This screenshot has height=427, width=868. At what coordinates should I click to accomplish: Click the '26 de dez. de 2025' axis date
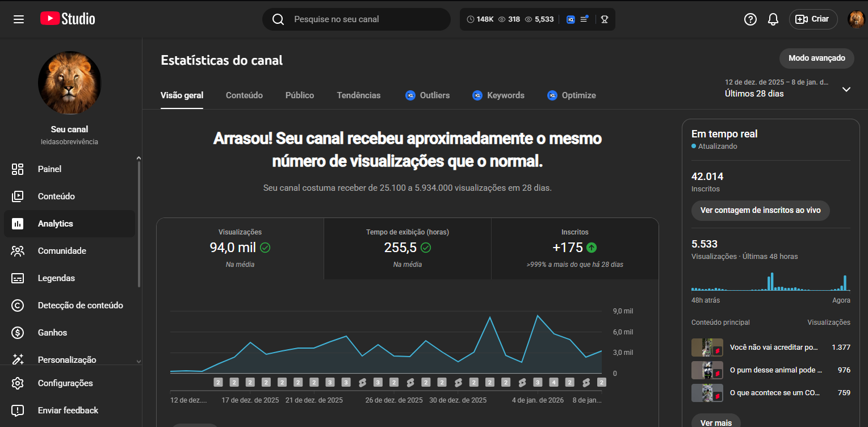[x=394, y=400]
